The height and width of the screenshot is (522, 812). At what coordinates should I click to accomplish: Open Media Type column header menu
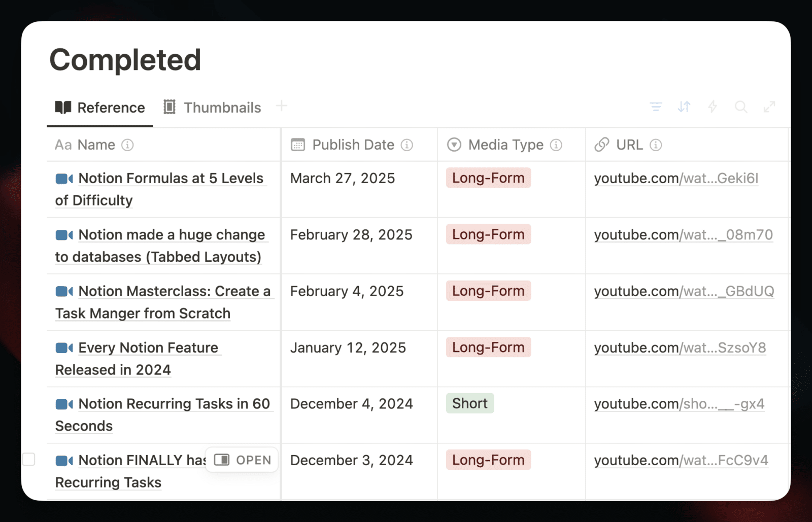(x=505, y=145)
